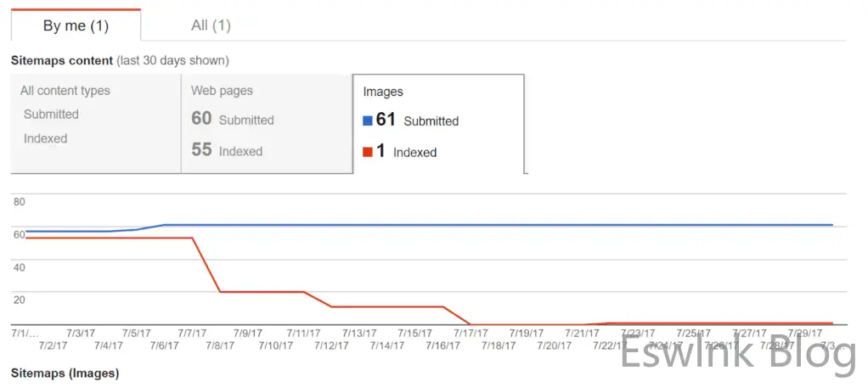
Task: Click the 1 Indexed images count
Action: click(x=380, y=152)
